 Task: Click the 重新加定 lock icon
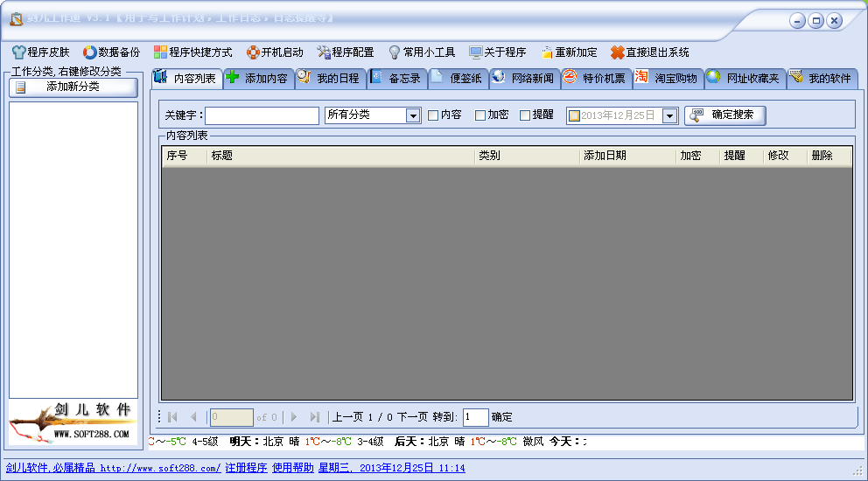(x=547, y=52)
